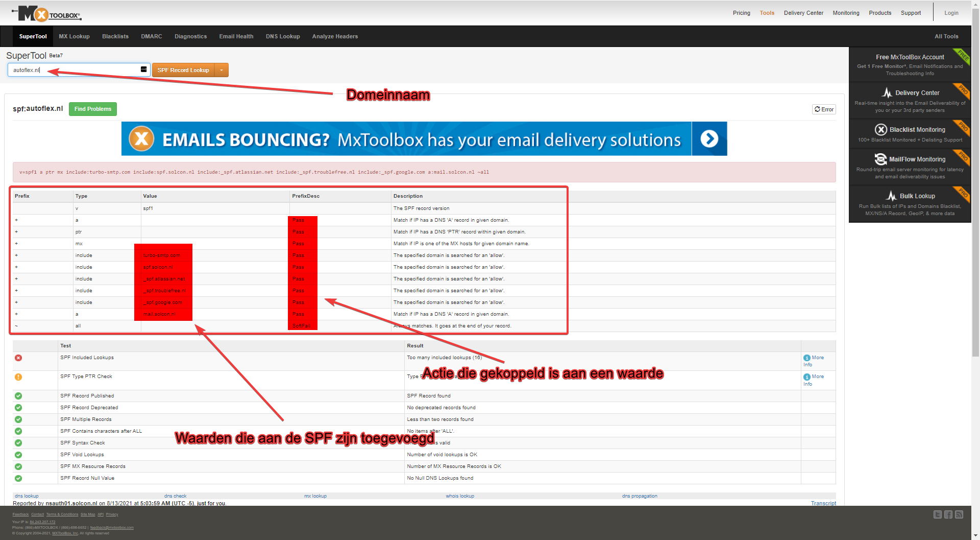Open the Twitter icon in the footer

(937, 514)
